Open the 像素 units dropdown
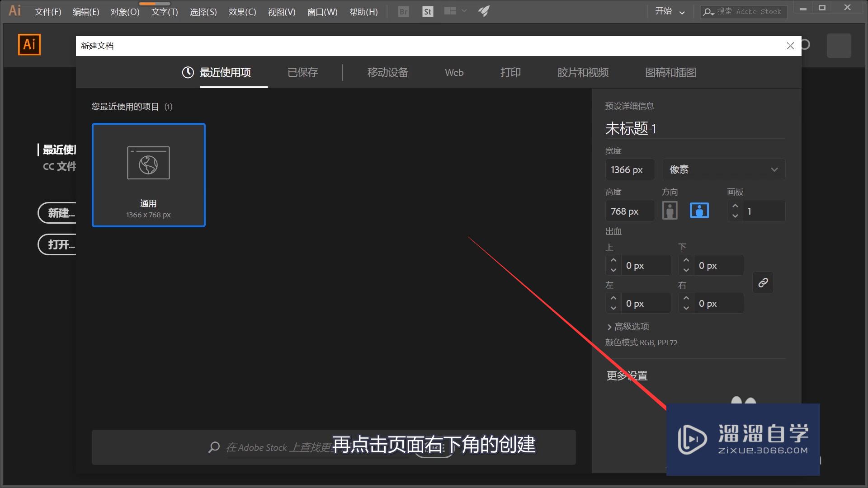 pos(722,169)
